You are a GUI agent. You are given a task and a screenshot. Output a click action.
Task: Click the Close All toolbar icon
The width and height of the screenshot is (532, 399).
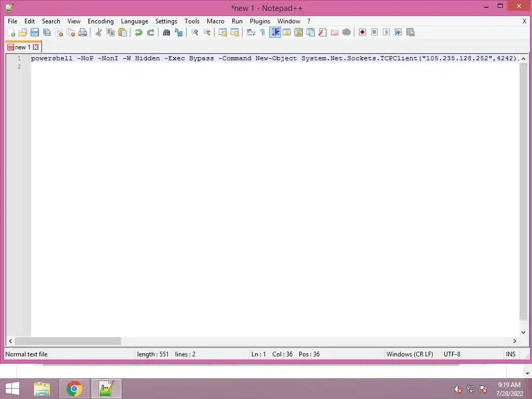pos(71,32)
